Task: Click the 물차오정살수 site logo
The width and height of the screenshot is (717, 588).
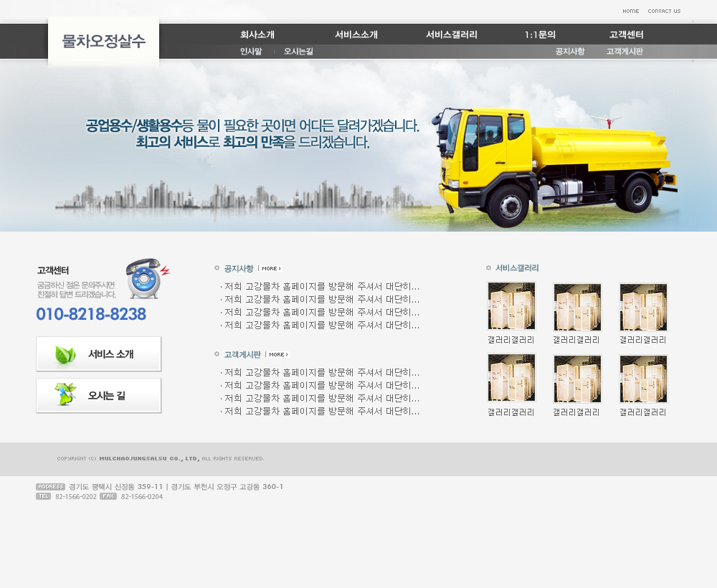Action: [103, 42]
